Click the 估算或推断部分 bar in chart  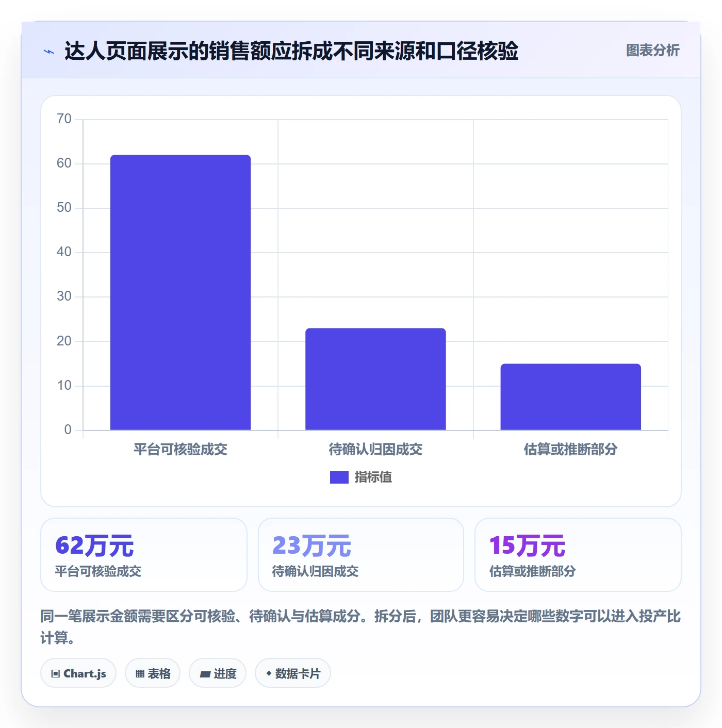pyautogui.click(x=570, y=397)
